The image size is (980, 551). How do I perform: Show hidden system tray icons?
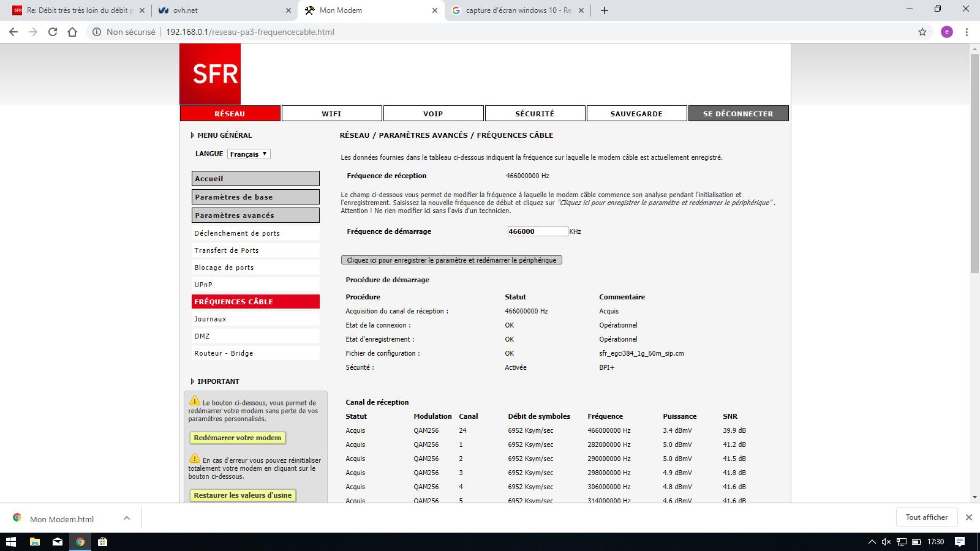872,542
